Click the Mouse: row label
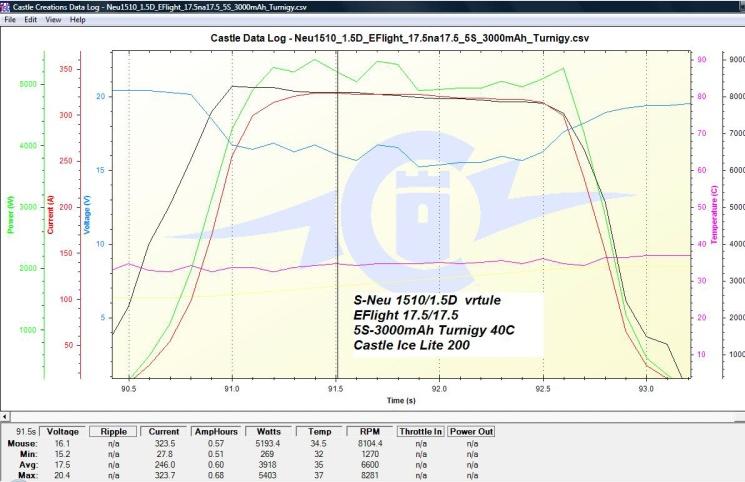The width and height of the screenshot is (745, 482). pyautogui.click(x=22, y=443)
